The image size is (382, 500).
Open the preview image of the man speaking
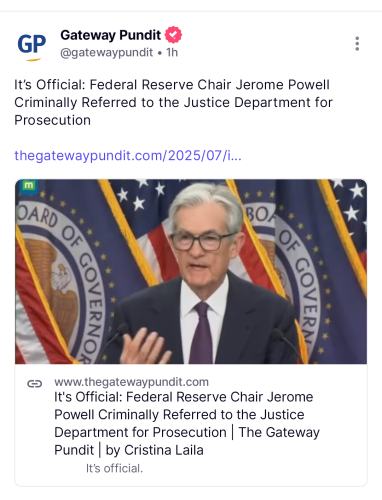point(191,271)
